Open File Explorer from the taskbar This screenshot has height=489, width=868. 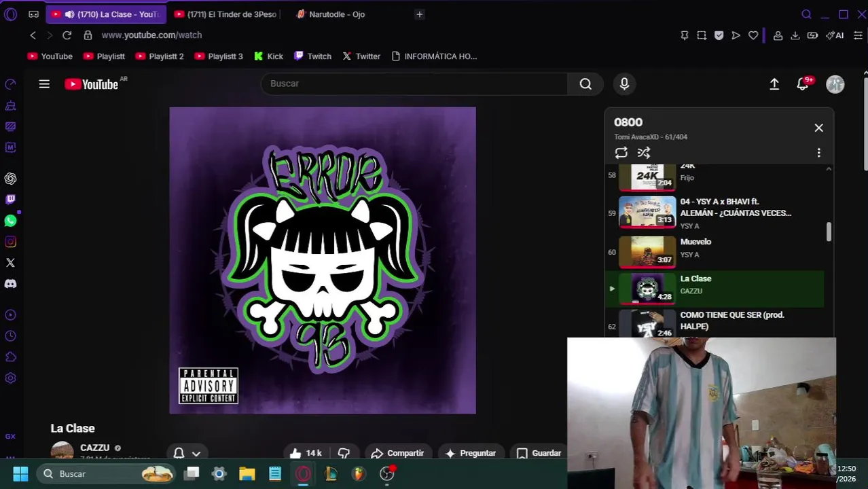(247, 474)
